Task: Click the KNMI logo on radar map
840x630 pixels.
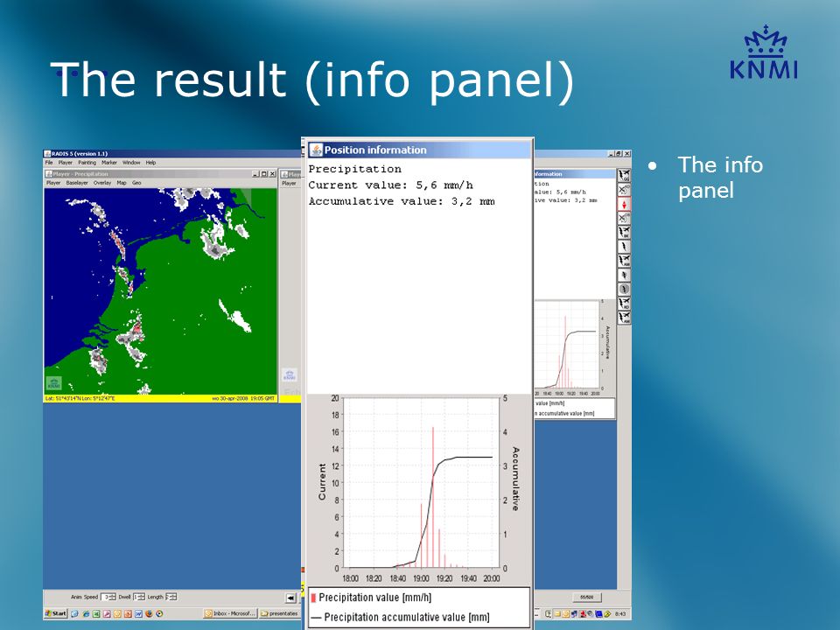Action: click(53, 383)
